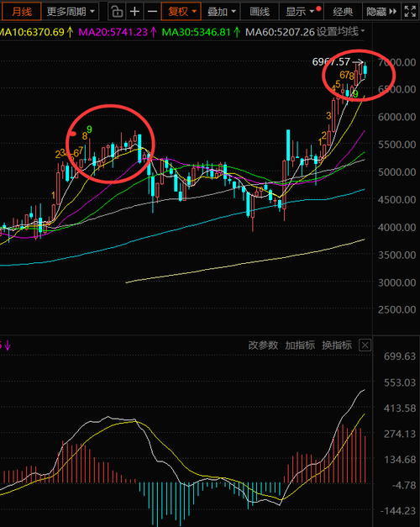420x527 pixels.
Task: Toggle the 复权 adjustment button
Action: pyautogui.click(x=181, y=12)
